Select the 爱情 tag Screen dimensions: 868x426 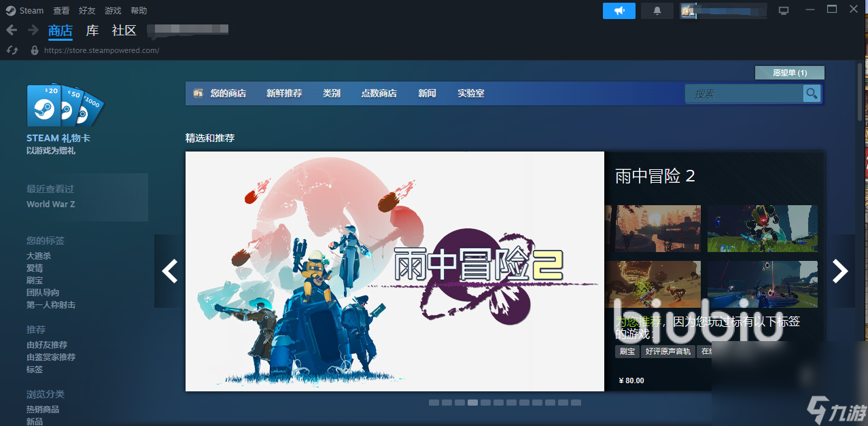35,268
